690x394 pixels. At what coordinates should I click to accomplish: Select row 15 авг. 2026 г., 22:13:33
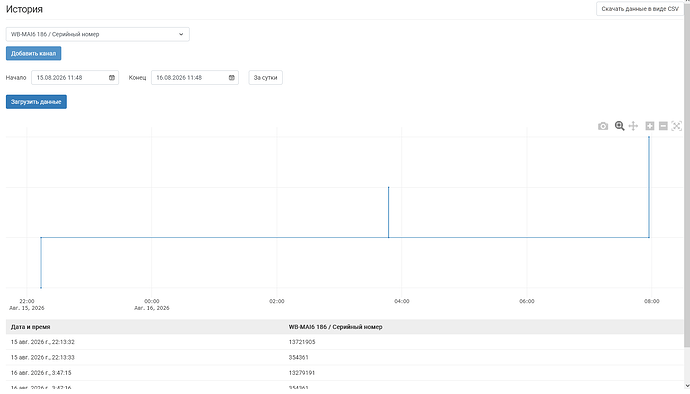point(345,357)
